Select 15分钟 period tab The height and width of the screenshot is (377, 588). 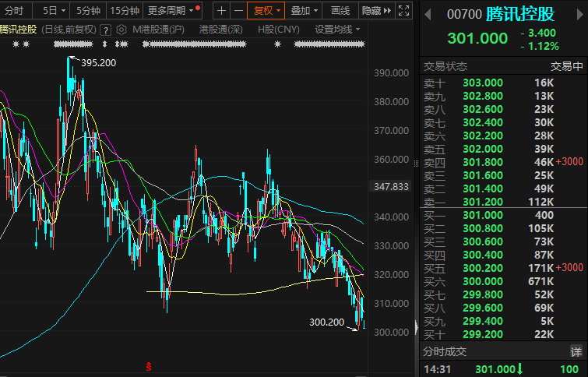click(125, 11)
